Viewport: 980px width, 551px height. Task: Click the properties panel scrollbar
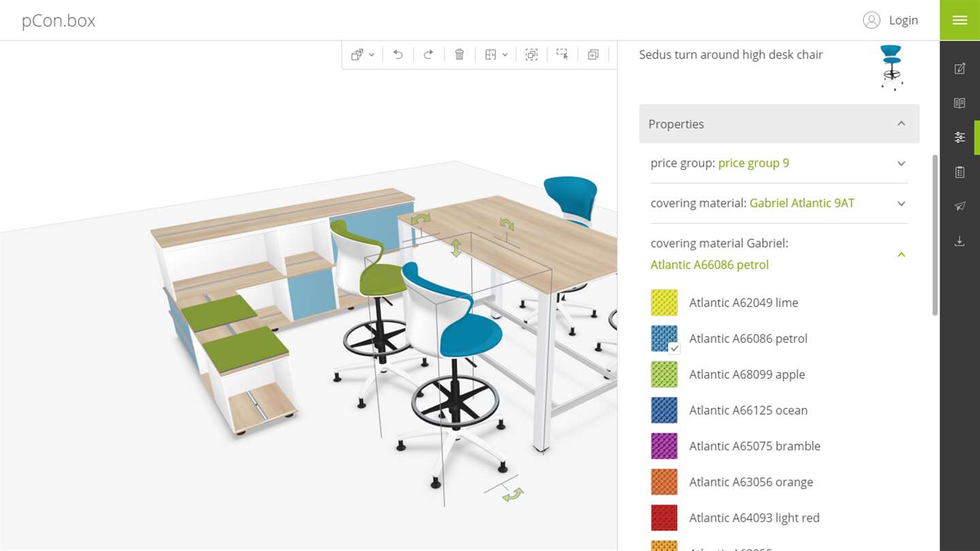click(934, 235)
